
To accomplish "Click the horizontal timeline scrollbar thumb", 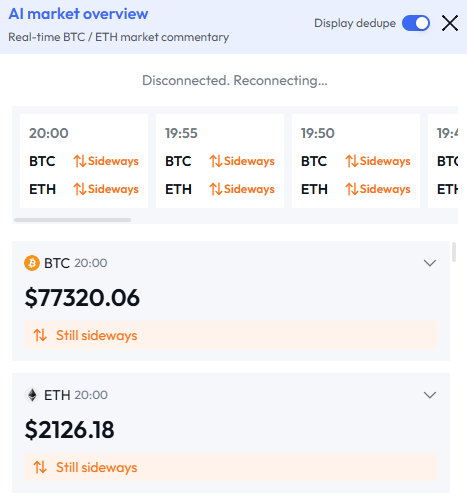I will (72, 220).
